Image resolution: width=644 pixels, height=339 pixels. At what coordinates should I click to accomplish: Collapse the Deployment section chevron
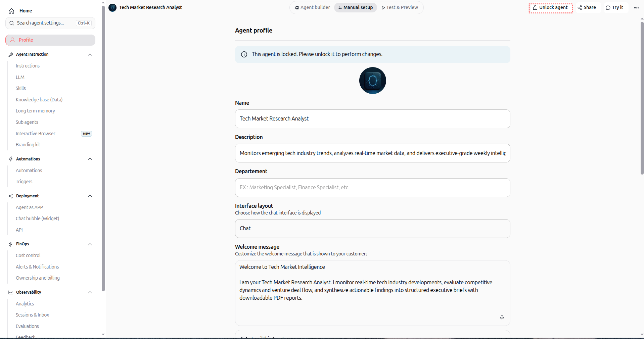pyautogui.click(x=90, y=196)
